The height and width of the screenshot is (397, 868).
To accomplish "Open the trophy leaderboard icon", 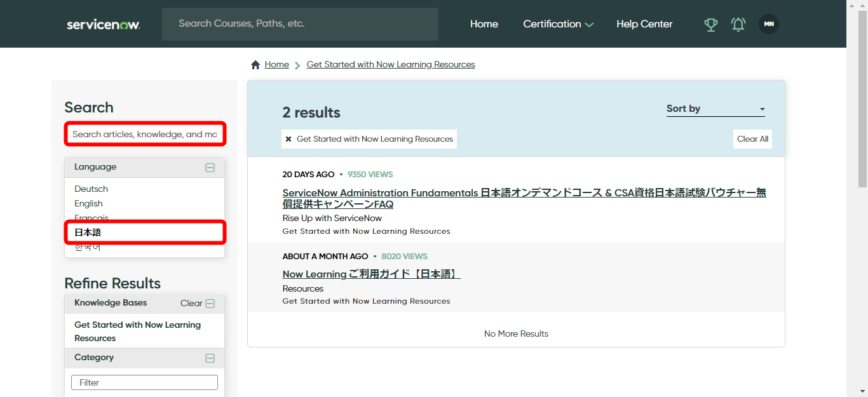I will pos(710,24).
